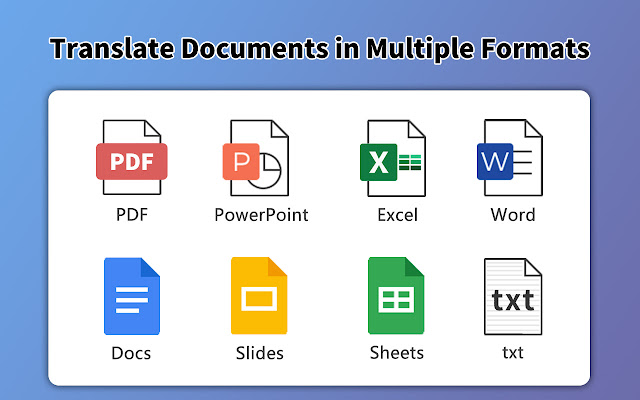Click the green Google Sheets icon
The width and height of the screenshot is (640, 400).
(396, 296)
